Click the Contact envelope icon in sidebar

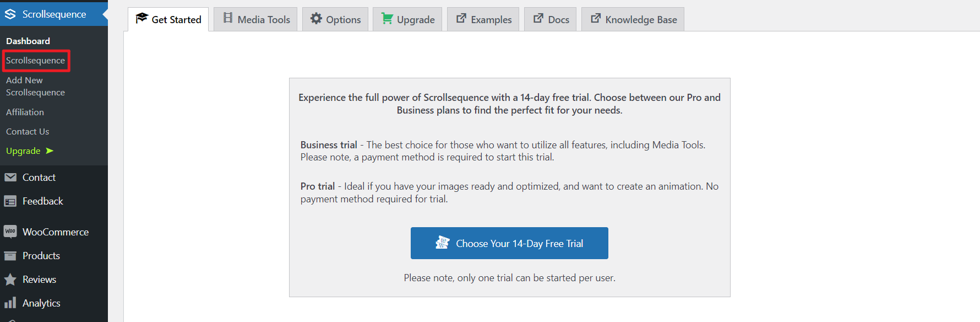coord(10,177)
